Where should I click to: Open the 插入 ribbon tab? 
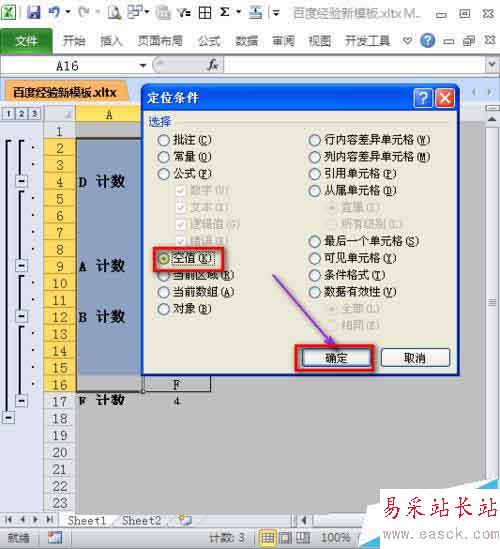coord(111,41)
